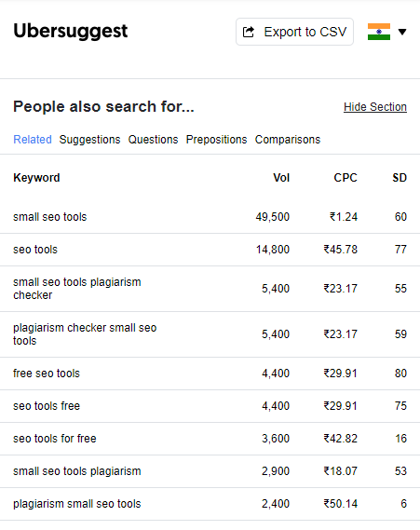The height and width of the screenshot is (530, 420).
Task: Open the Comparisons tab
Action: coord(288,140)
